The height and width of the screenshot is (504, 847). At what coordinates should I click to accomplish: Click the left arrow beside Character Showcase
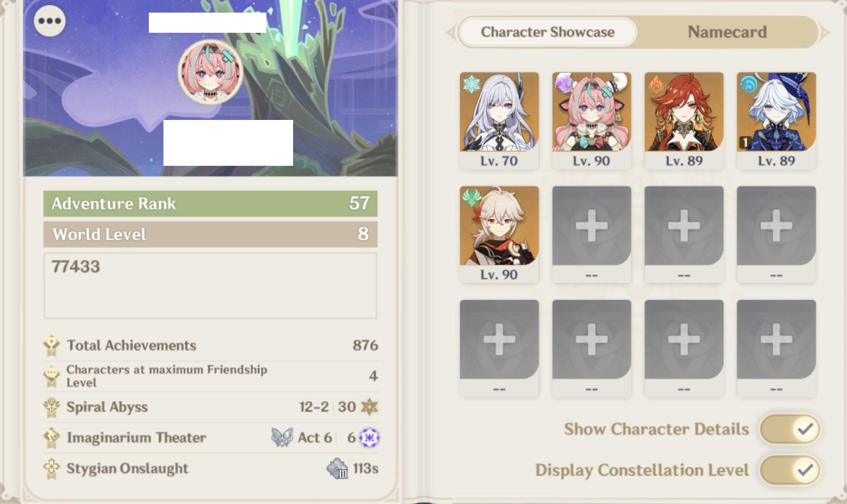click(450, 33)
